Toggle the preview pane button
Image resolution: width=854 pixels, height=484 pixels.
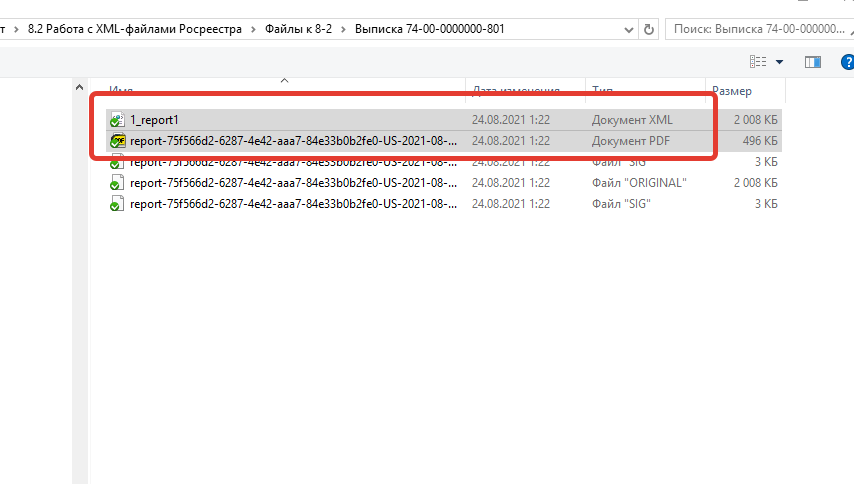tap(813, 62)
